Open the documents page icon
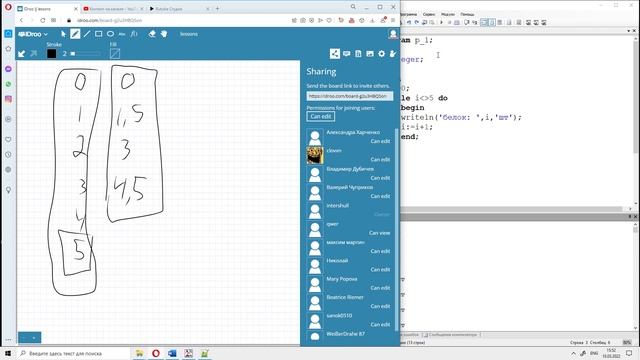This screenshot has width=640, height=360. [358, 53]
